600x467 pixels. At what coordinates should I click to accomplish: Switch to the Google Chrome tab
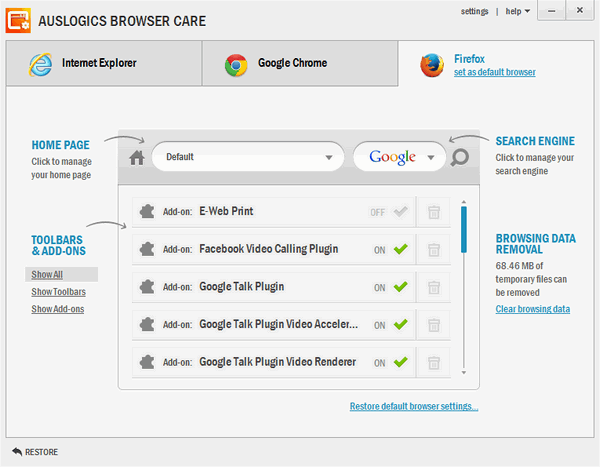tap(300, 64)
